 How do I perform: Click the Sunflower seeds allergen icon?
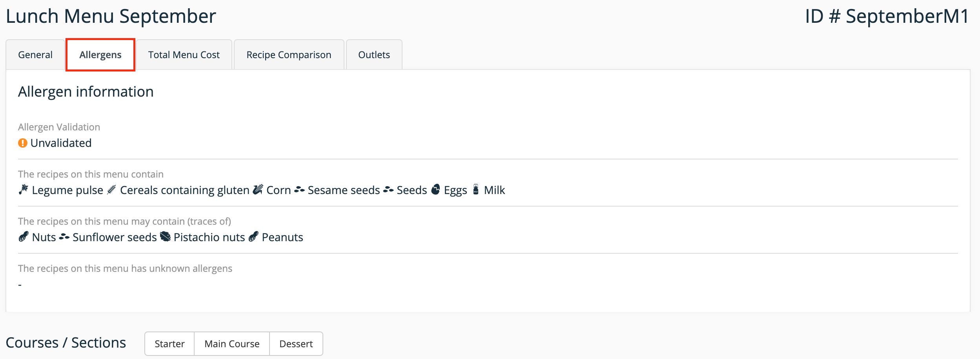tap(64, 237)
